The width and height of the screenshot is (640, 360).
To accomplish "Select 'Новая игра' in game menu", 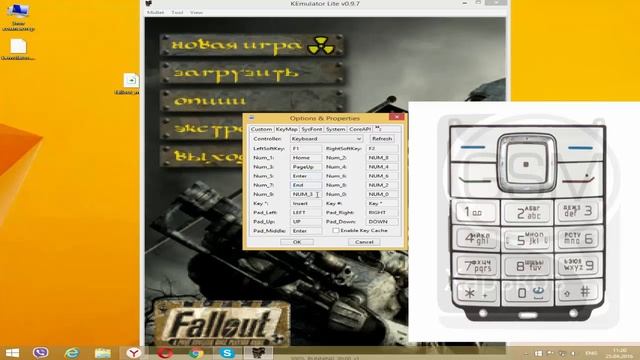I will (x=252, y=45).
